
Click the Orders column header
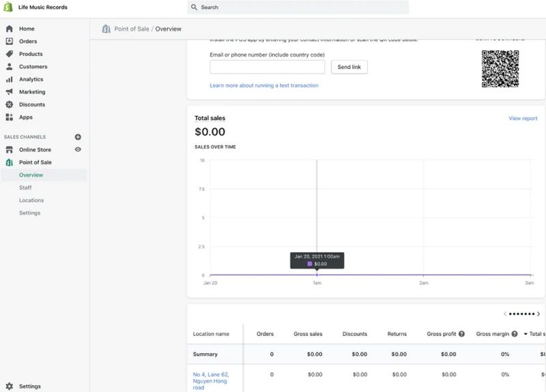click(x=265, y=333)
